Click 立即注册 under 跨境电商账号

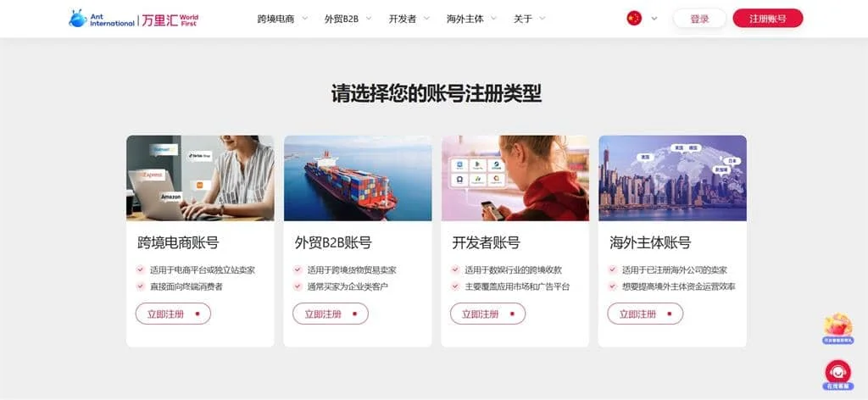point(173,314)
